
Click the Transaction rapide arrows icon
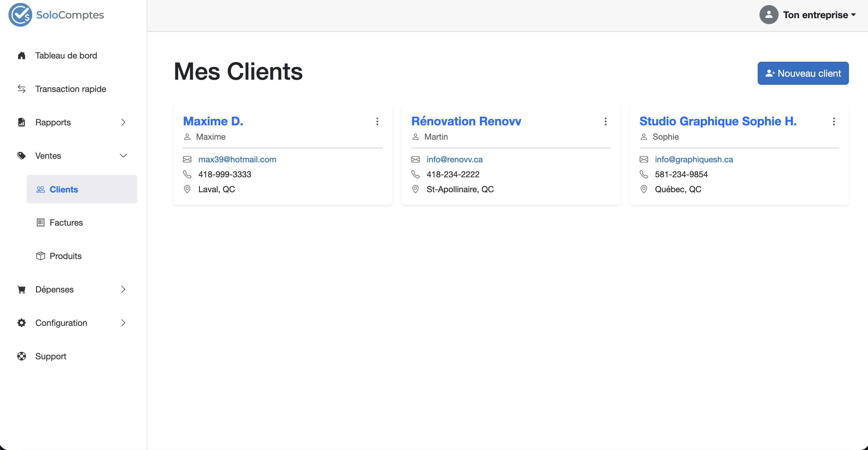pyautogui.click(x=21, y=89)
